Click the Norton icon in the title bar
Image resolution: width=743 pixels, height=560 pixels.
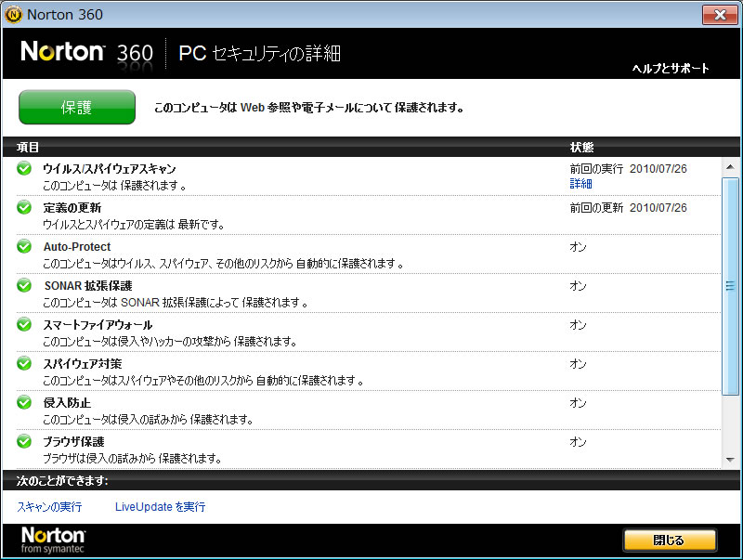(13, 14)
